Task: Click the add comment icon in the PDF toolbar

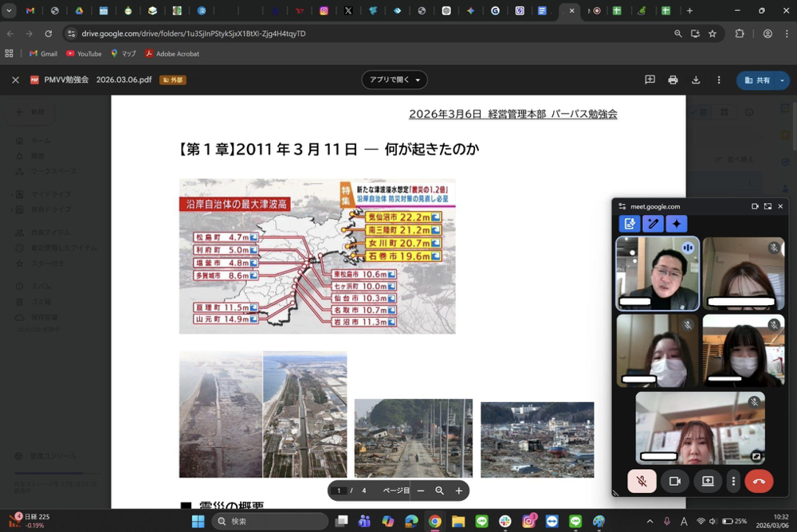Action: 650,80
